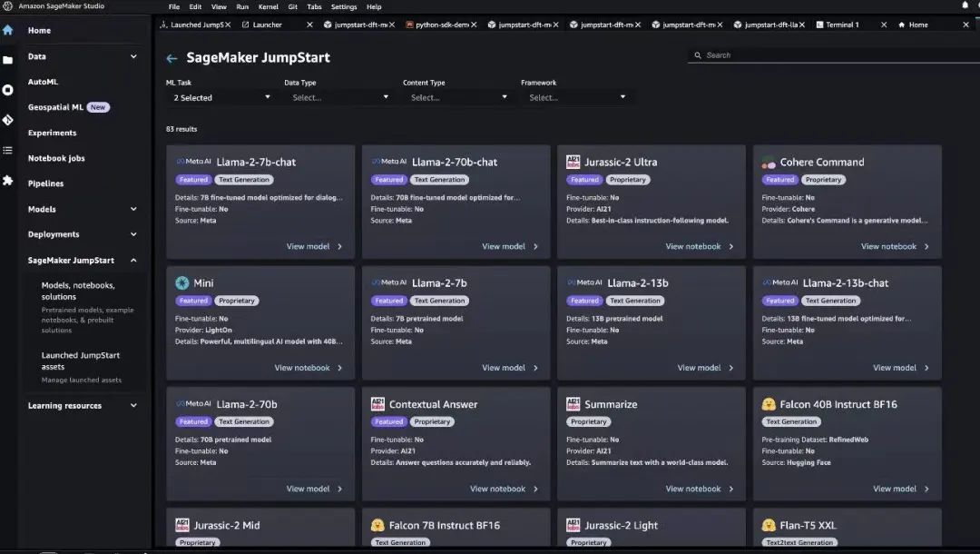Open the extensions puzzle piece icon
The image size is (980, 554).
point(8,180)
